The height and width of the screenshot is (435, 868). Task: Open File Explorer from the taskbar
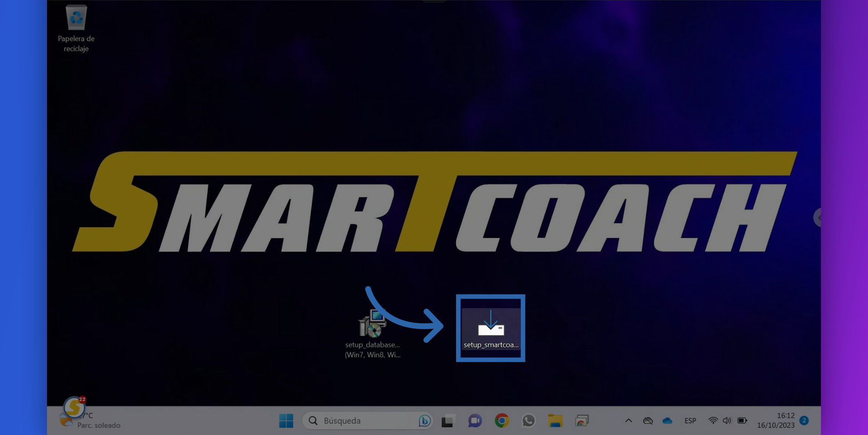point(555,421)
